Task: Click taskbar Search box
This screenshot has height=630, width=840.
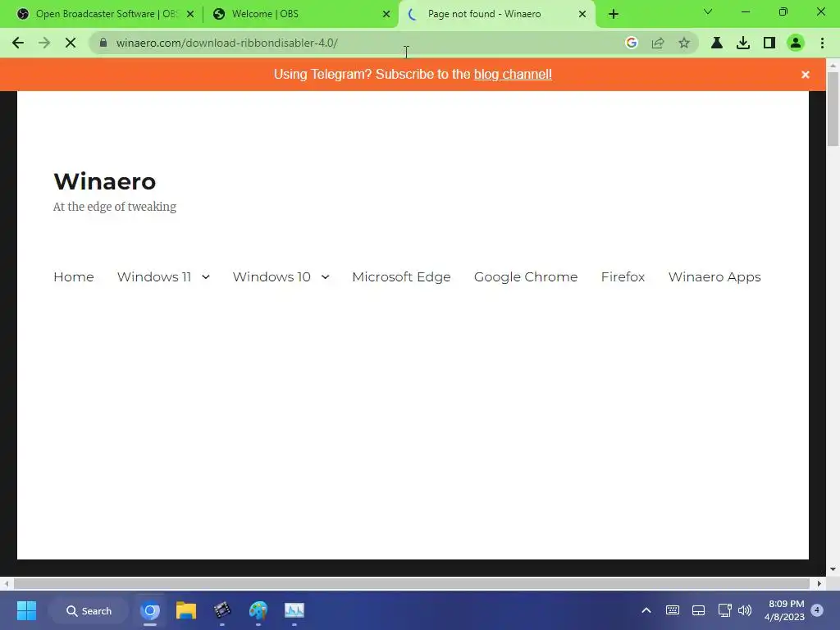Action: click(x=89, y=610)
